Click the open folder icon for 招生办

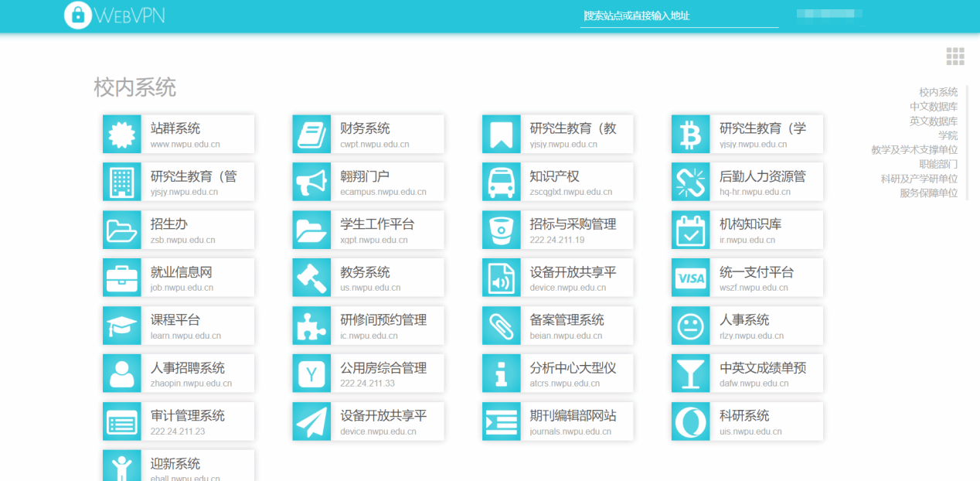pyautogui.click(x=122, y=230)
